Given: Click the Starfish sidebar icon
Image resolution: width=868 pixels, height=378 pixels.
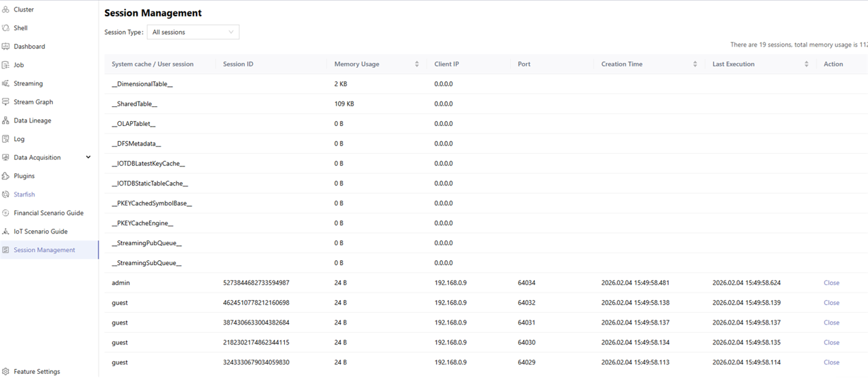Looking at the screenshot, I should (5, 194).
